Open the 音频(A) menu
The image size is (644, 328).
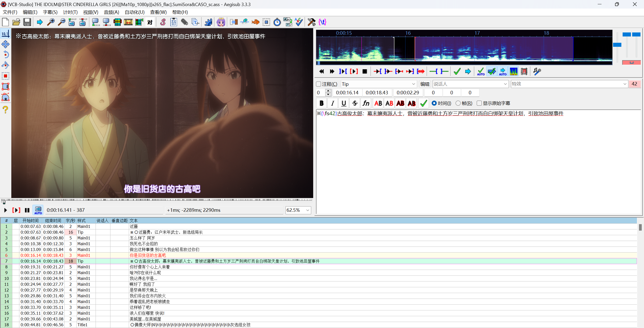(111, 12)
